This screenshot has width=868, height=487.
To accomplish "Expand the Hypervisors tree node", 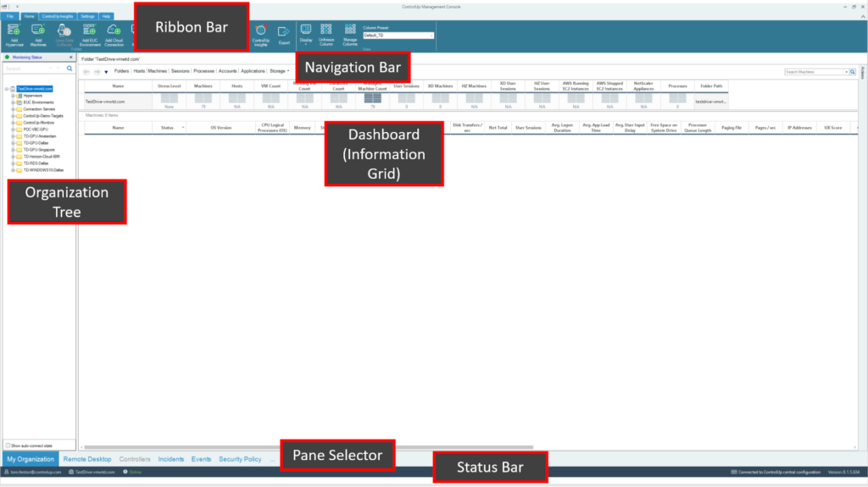I will coord(13,96).
